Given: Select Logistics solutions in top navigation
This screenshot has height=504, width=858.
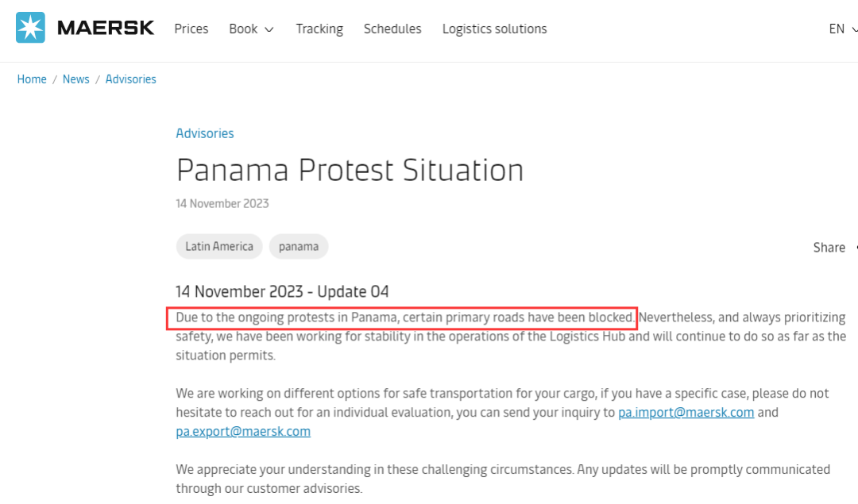Looking at the screenshot, I should [495, 29].
